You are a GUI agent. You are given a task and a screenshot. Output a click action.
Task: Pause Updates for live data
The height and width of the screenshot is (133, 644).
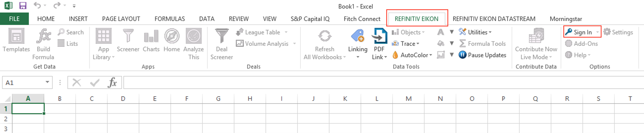[483, 55]
